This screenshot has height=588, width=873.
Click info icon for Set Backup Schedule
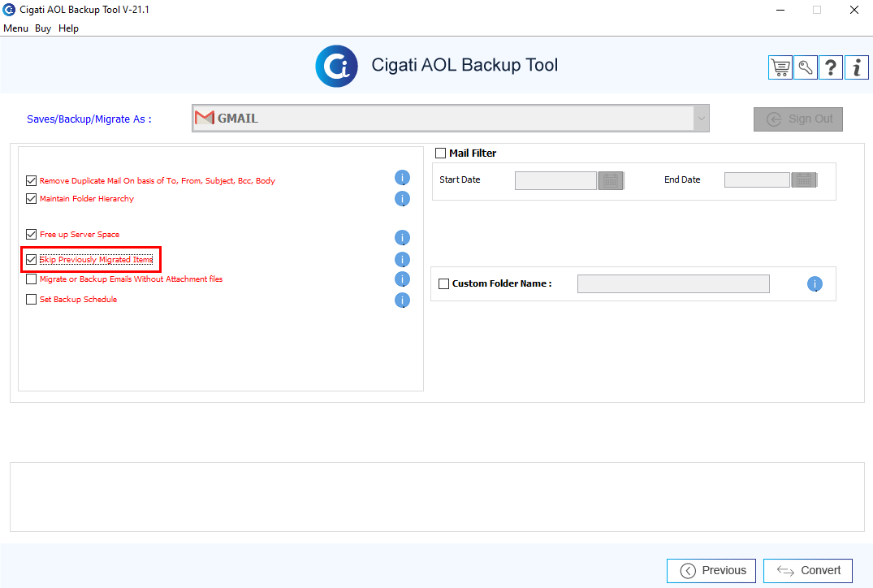point(402,300)
